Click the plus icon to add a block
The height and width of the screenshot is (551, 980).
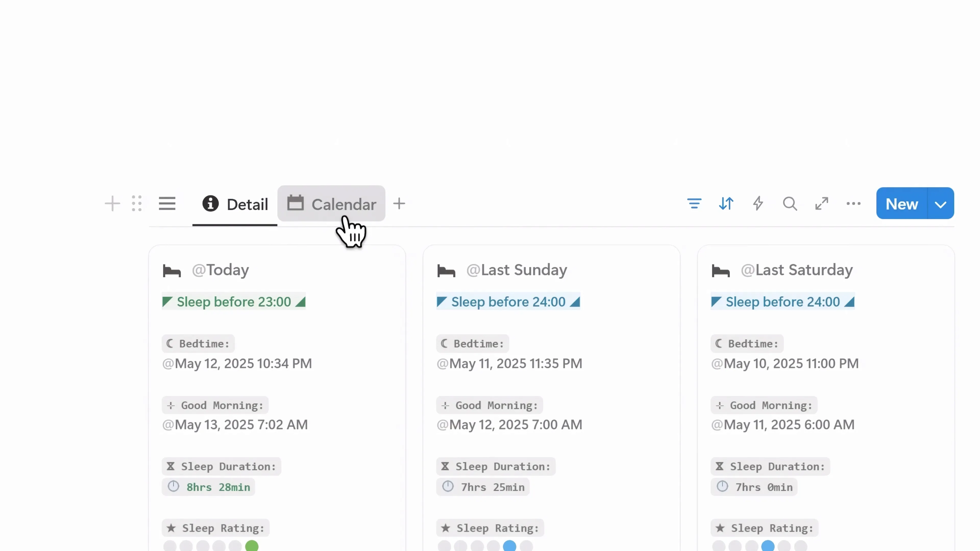click(x=112, y=204)
